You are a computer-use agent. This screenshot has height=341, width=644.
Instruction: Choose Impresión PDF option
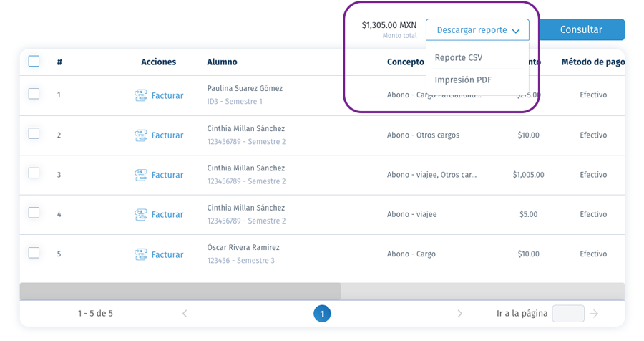click(463, 80)
